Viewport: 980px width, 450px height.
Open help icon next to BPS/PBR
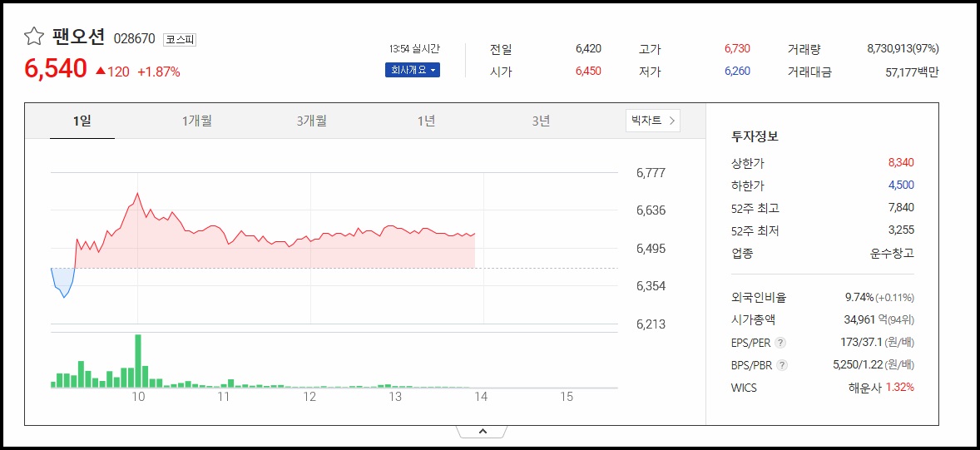point(782,365)
